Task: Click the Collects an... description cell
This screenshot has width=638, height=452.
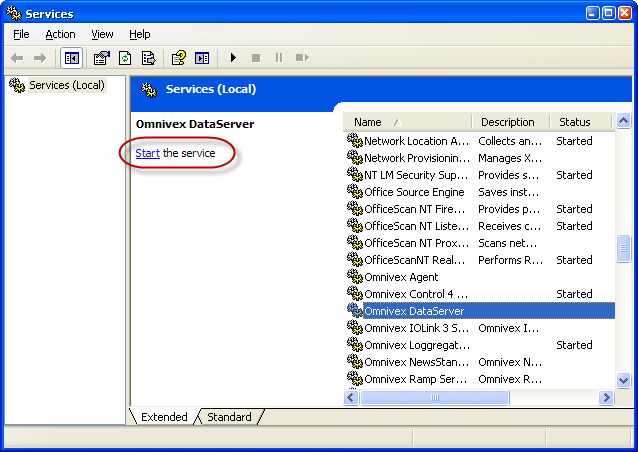Action: pyautogui.click(x=510, y=141)
